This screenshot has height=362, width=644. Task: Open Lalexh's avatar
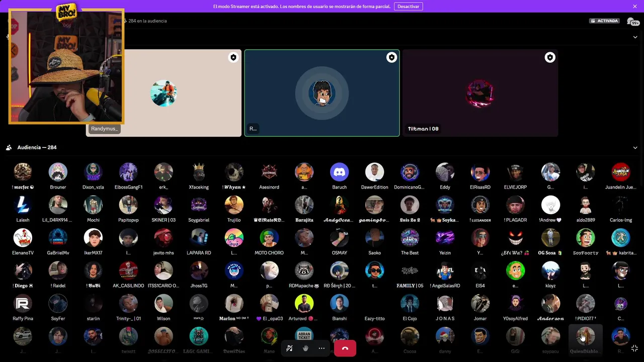(23, 205)
